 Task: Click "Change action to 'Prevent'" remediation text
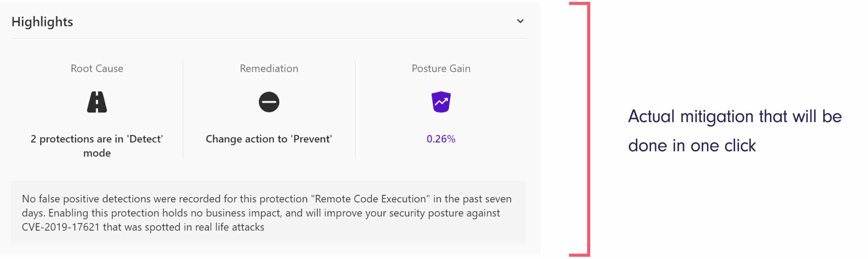[269, 139]
